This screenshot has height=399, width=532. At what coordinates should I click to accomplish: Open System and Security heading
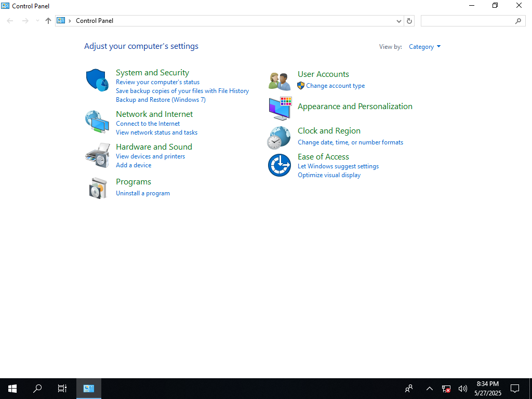[x=152, y=73]
